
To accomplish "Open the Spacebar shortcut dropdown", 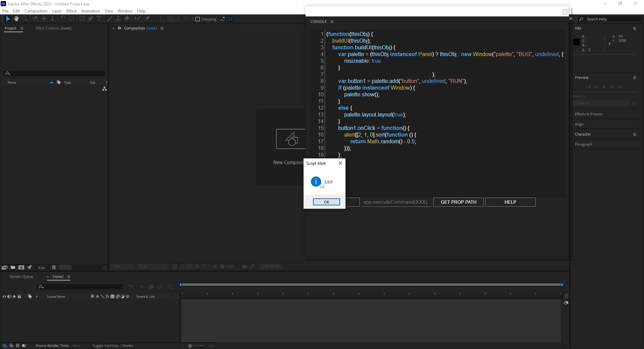I will pyautogui.click(x=601, y=103).
